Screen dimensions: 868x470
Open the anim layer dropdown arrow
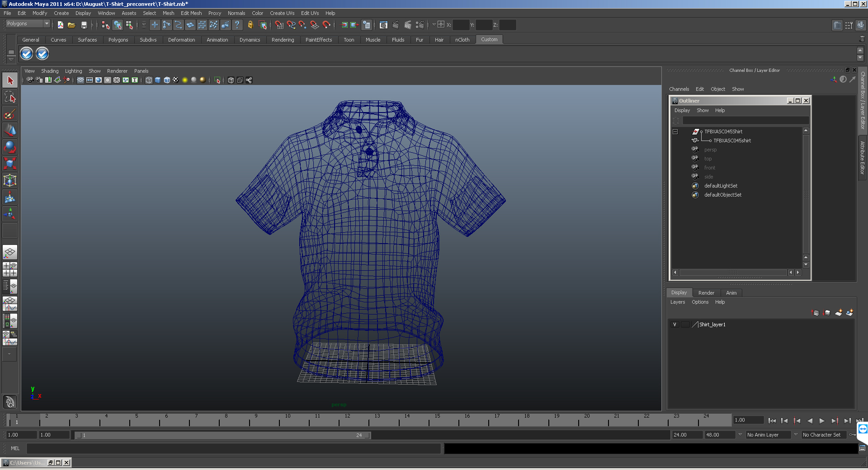(x=740, y=435)
